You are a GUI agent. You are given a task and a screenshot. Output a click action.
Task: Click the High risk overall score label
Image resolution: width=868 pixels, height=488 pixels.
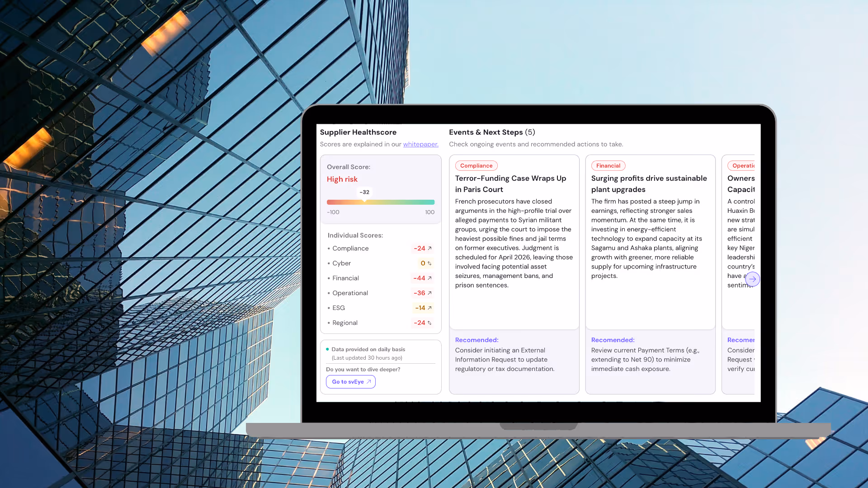(x=342, y=179)
